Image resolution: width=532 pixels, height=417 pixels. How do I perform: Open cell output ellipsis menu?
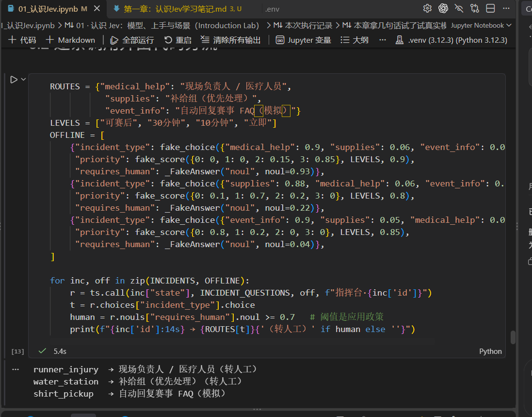16,370
